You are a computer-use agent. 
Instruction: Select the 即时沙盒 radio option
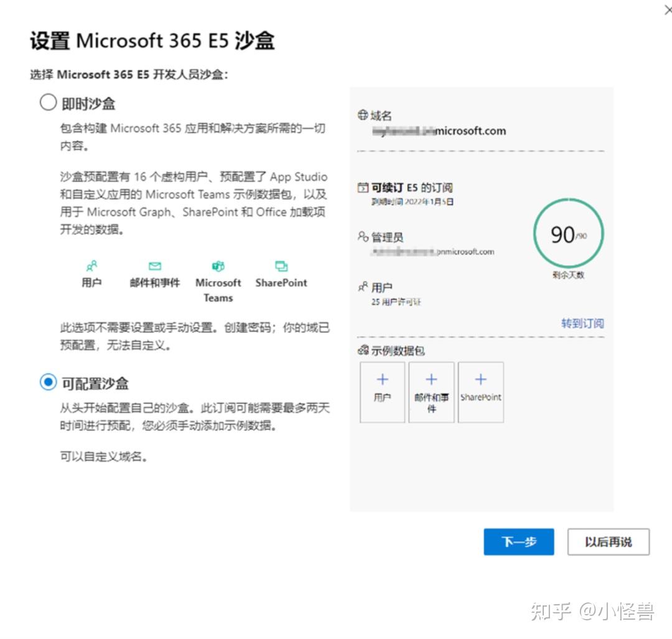48,103
